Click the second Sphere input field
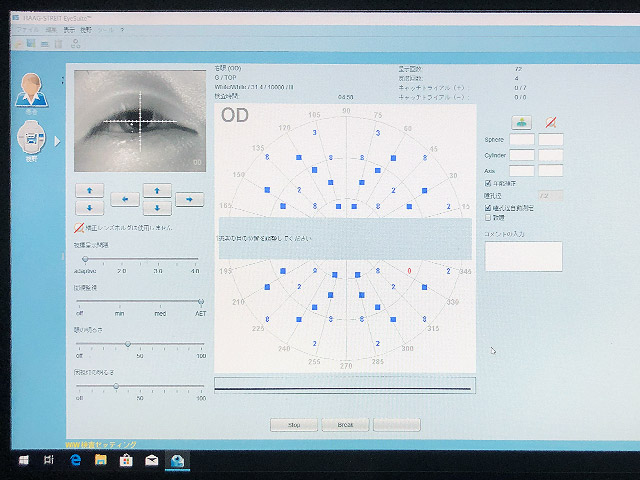Screen dimensions: 640x480 pyautogui.click(x=551, y=139)
